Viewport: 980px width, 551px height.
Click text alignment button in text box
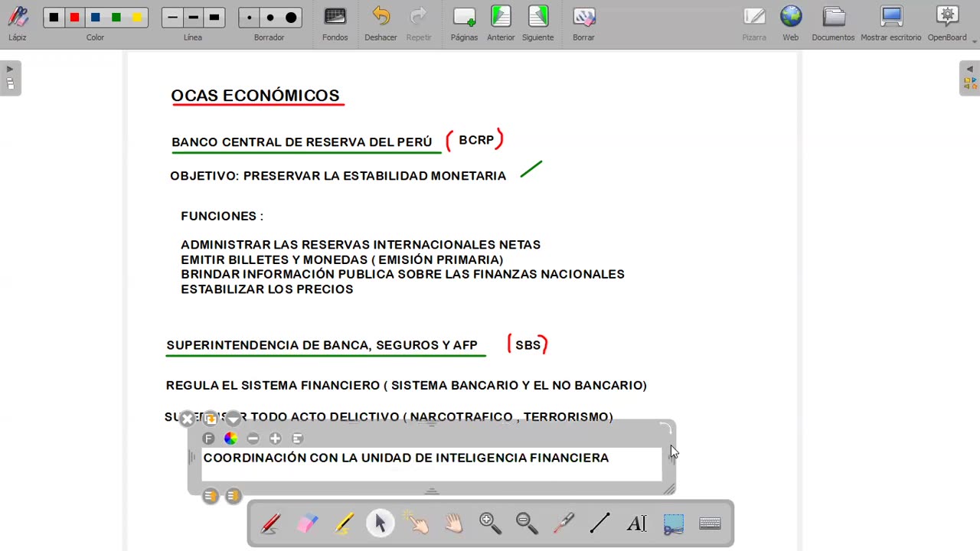point(297,439)
